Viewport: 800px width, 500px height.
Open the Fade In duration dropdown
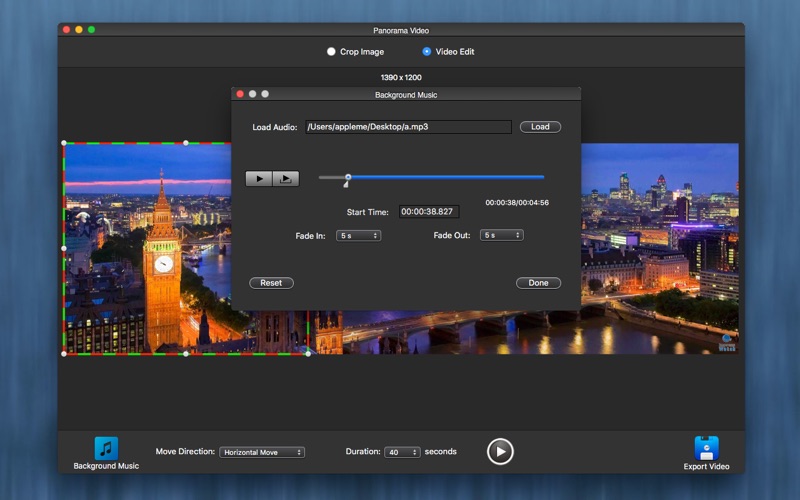pos(359,236)
